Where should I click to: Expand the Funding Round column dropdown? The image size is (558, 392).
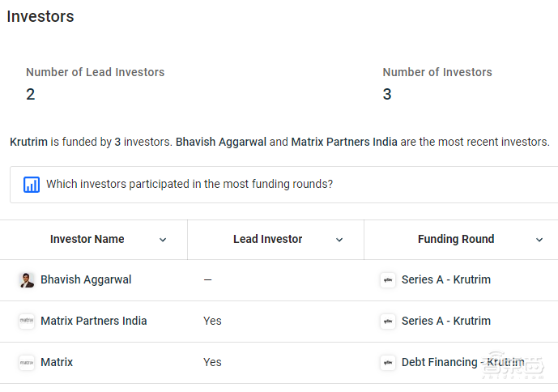coord(540,240)
